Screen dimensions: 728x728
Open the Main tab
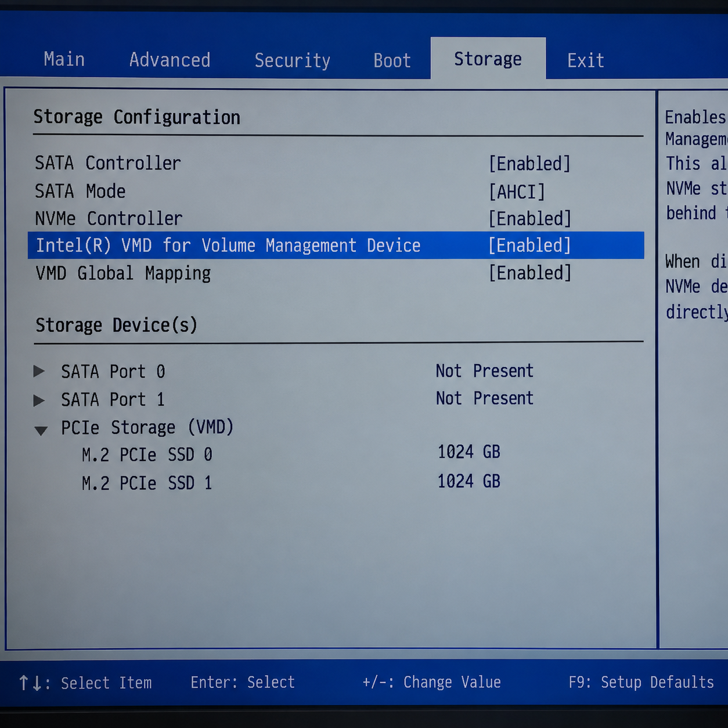(x=64, y=59)
